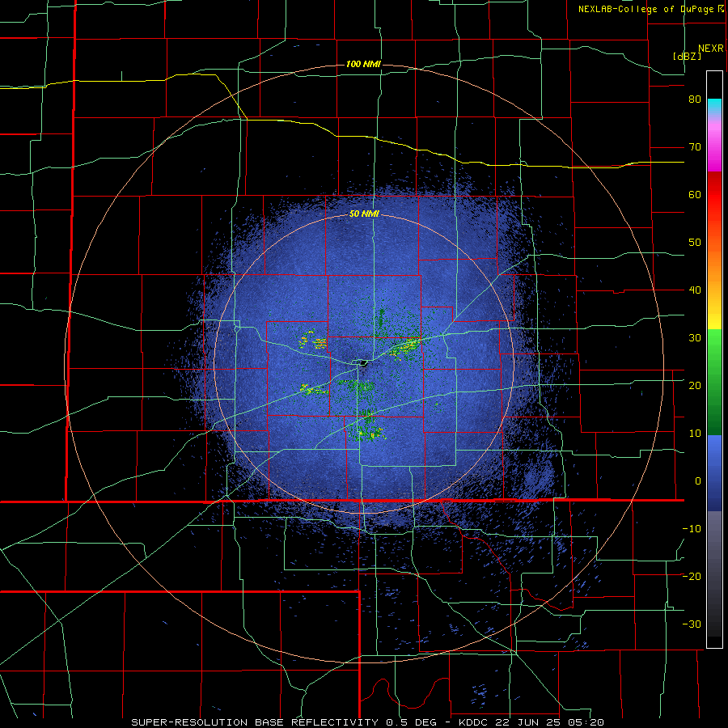Click the -30 value on the dBZ scale

(692, 624)
